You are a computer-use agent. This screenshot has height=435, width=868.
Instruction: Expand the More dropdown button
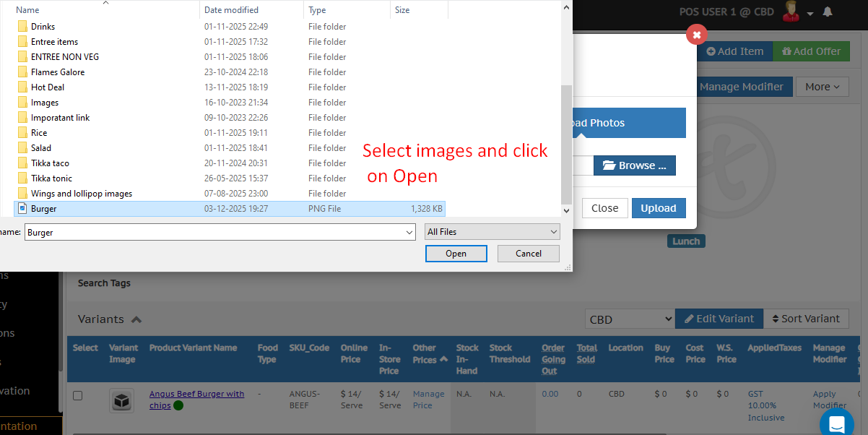[x=822, y=87]
